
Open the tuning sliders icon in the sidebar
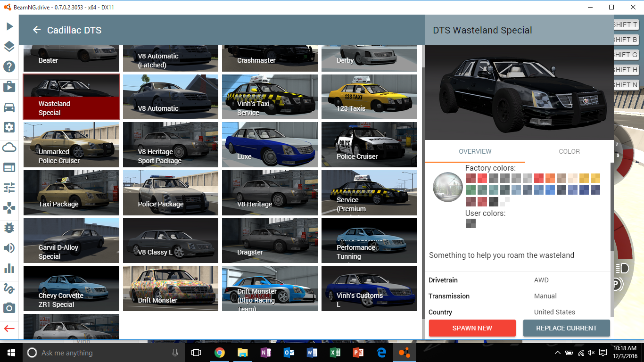(x=9, y=188)
